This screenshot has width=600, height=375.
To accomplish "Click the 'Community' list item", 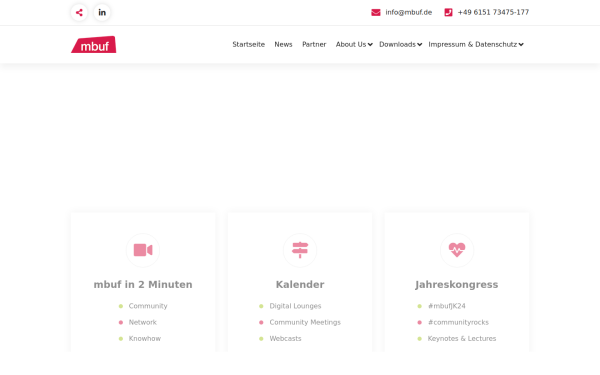I will (x=148, y=306).
